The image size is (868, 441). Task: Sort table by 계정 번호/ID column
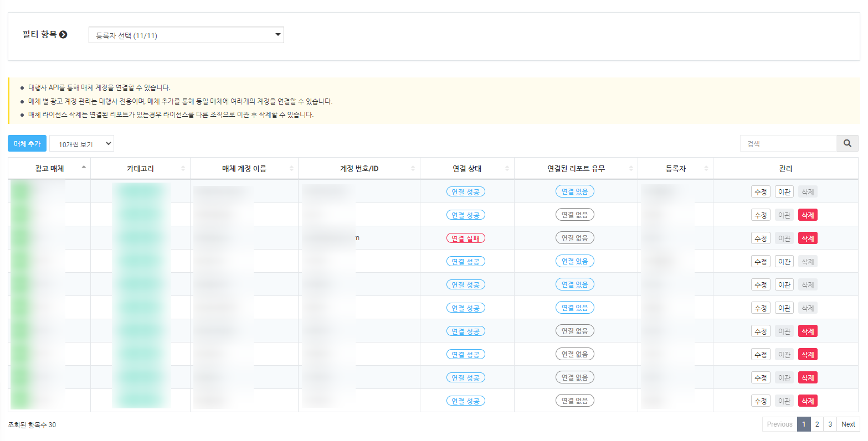click(x=359, y=168)
